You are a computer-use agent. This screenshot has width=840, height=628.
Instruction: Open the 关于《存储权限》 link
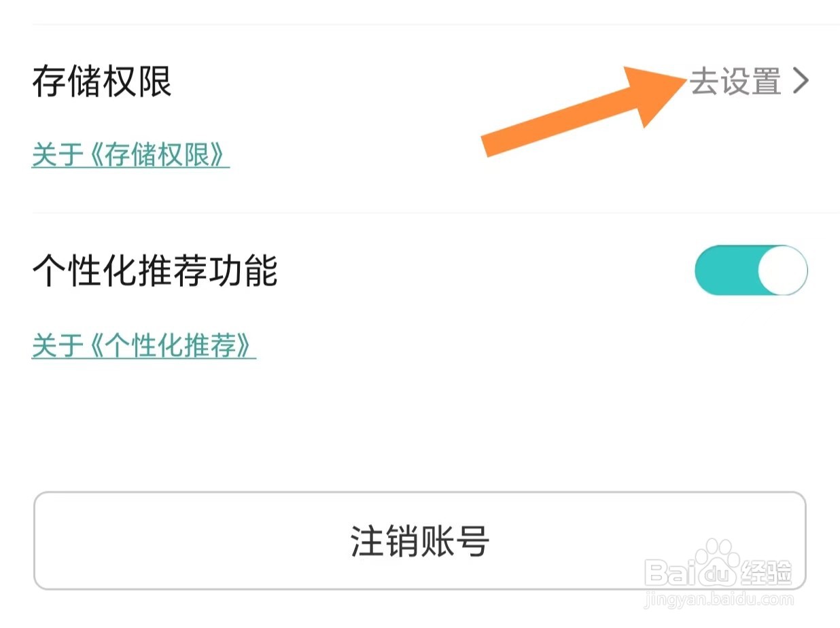[x=130, y=155]
